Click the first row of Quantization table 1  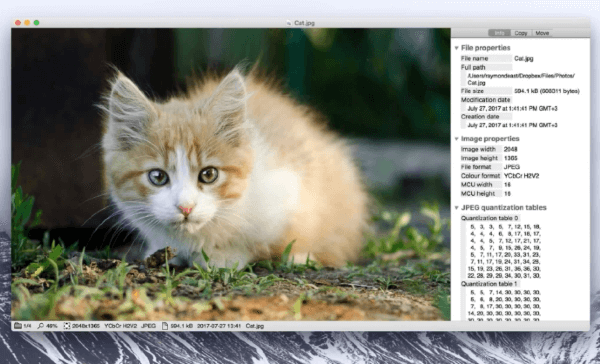pos(505,292)
